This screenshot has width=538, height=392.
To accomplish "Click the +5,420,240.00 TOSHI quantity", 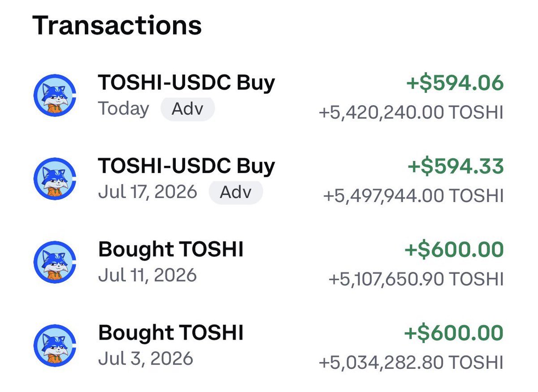I will pos(411,112).
